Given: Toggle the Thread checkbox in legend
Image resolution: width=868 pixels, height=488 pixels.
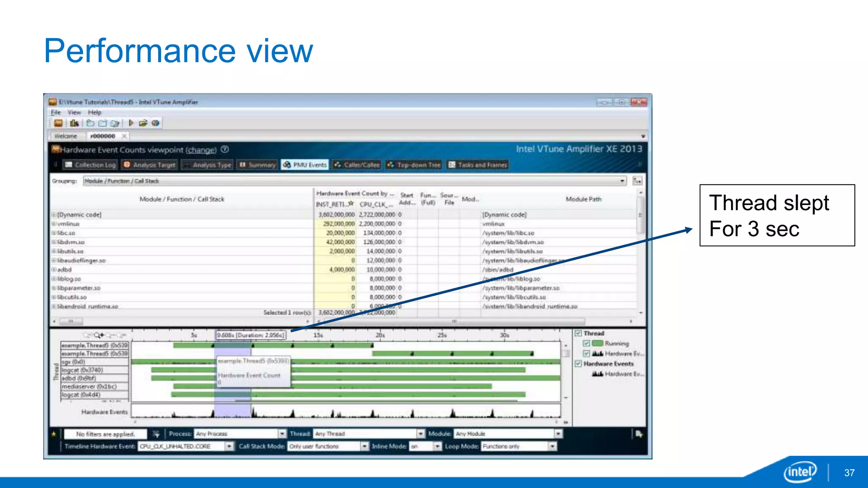Looking at the screenshot, I should [x=578, y=333].
